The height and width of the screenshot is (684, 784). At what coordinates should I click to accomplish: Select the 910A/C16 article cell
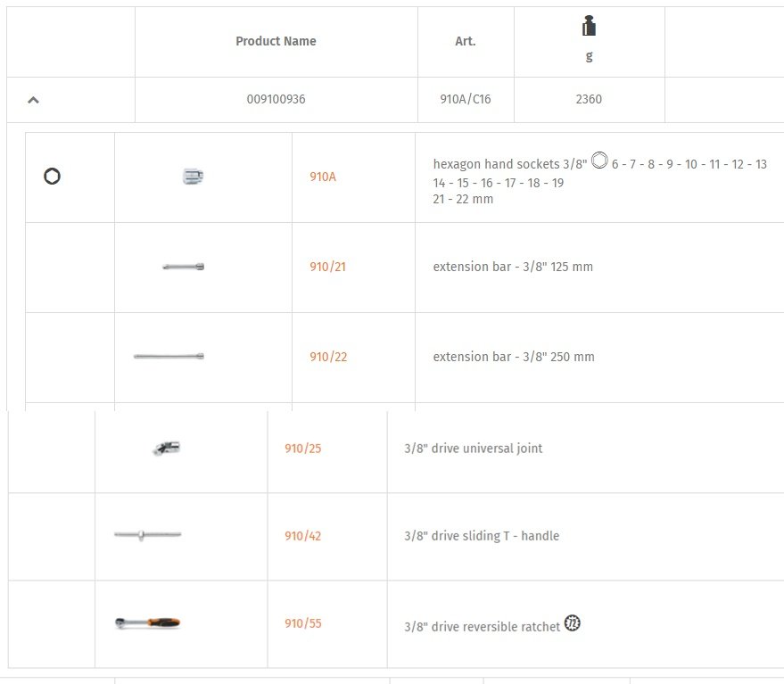click(x=466, y=99)
